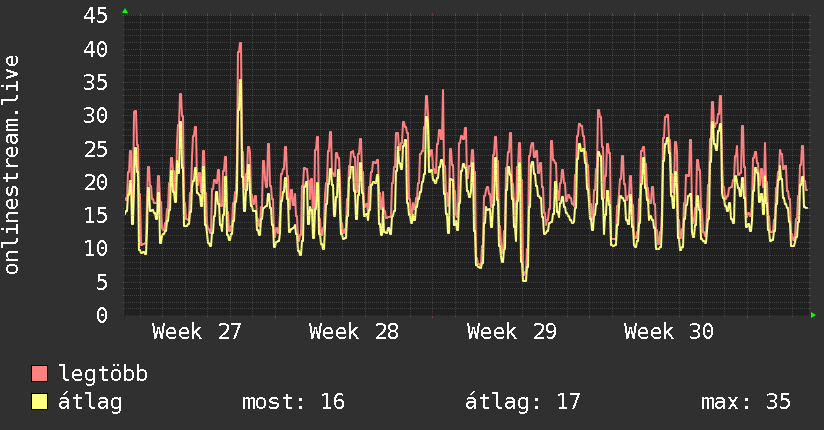
Task: Click the Week 28 axis label
Action: (x=354, y=332)
